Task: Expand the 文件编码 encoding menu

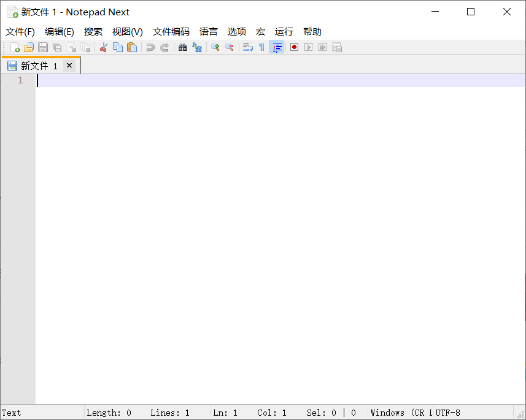Action: click(x=171, y=32)
